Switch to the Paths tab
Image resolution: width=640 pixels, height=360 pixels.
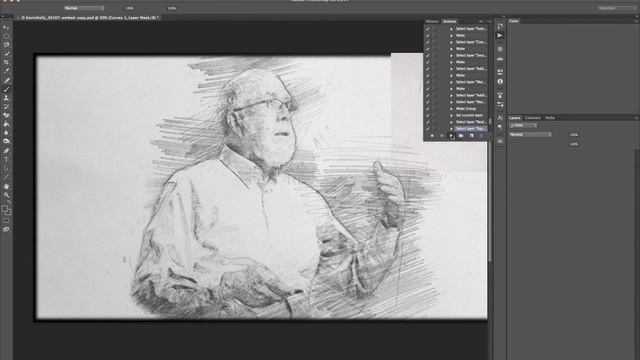click(550, 118)
